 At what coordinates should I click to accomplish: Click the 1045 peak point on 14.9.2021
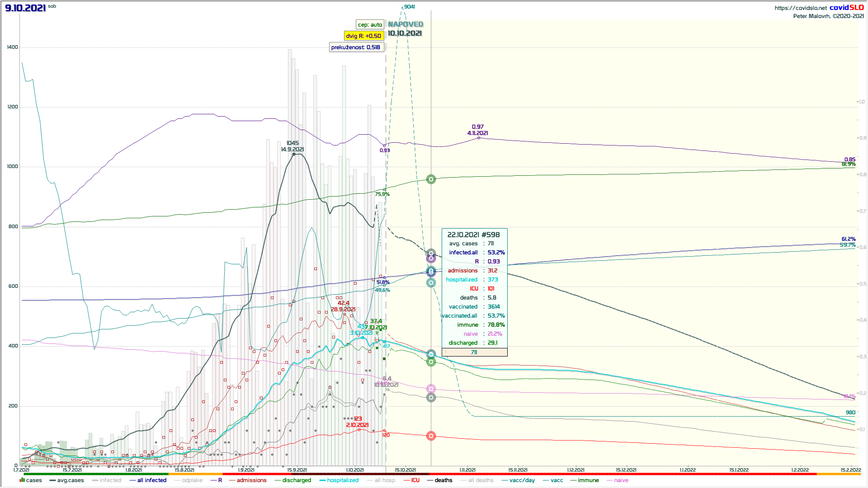(294, 155)
